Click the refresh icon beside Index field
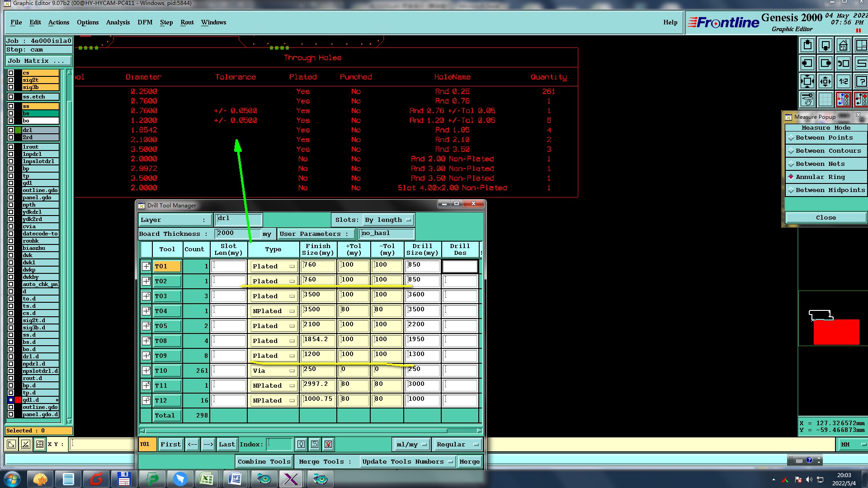The image size is (868, 488). pos(315,445)
